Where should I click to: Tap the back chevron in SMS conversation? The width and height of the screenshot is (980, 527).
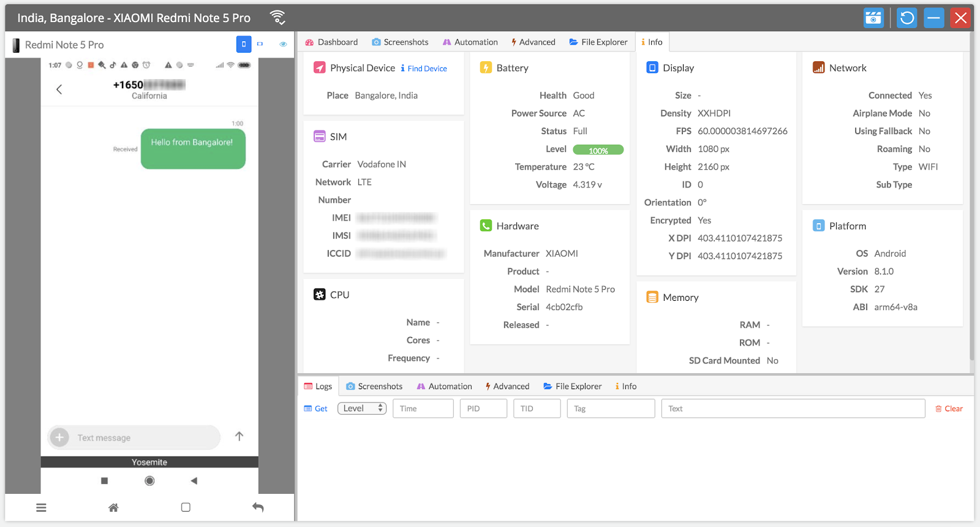pyautogui.click(x=59, y=89)
